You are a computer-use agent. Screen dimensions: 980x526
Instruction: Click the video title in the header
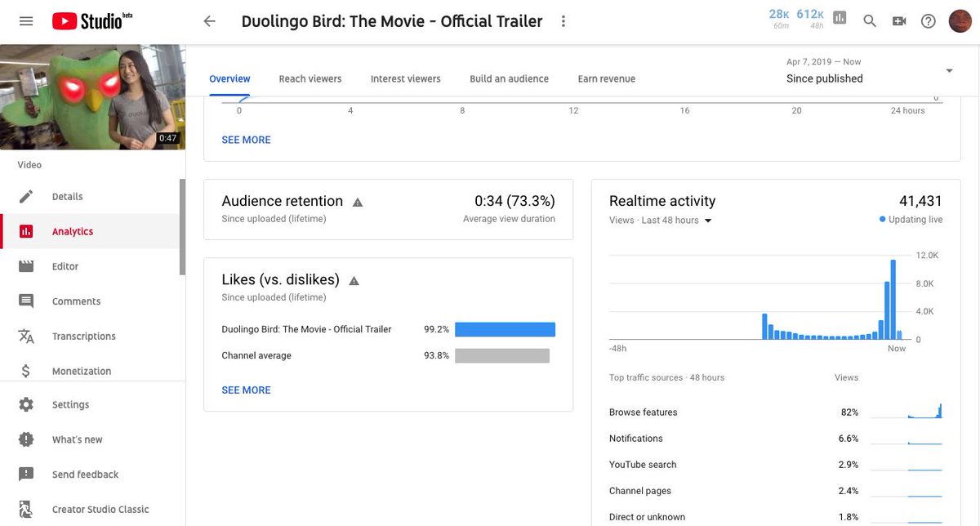point(392,21)
